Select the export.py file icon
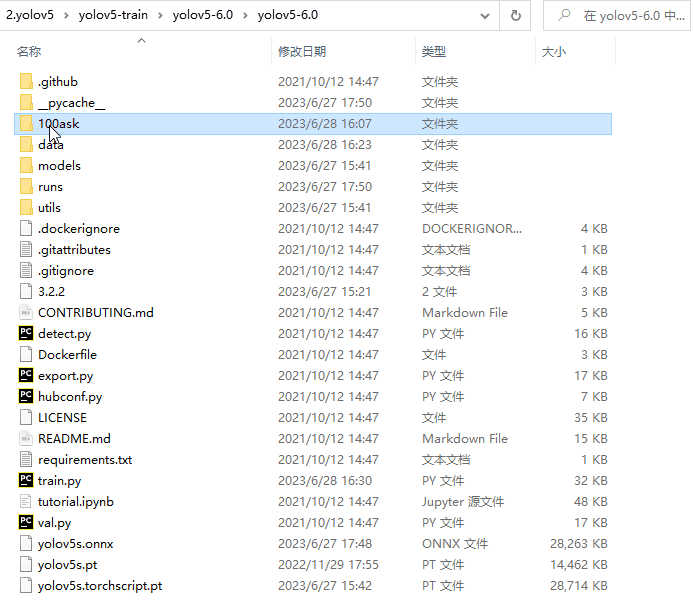The height and width of the screenshot is (601, 693). tap(26, 375)
